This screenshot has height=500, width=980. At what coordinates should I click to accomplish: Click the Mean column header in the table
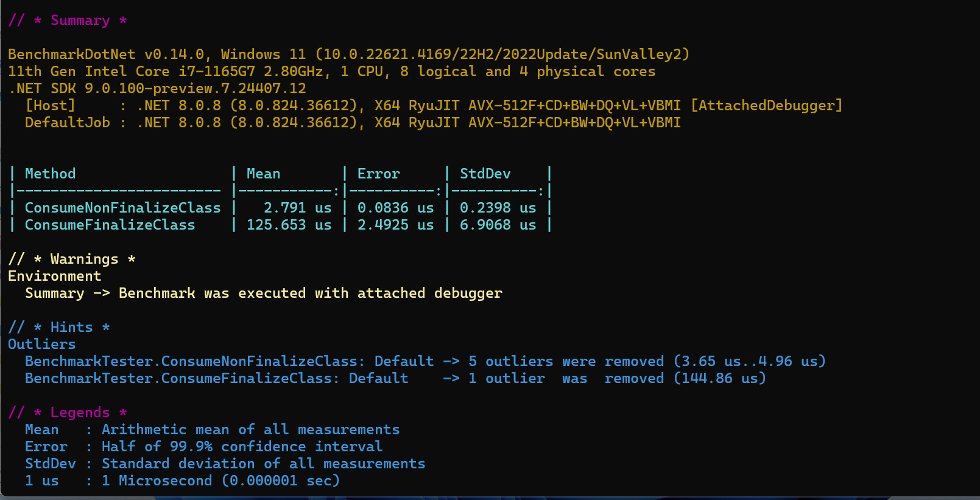(263, 174)
